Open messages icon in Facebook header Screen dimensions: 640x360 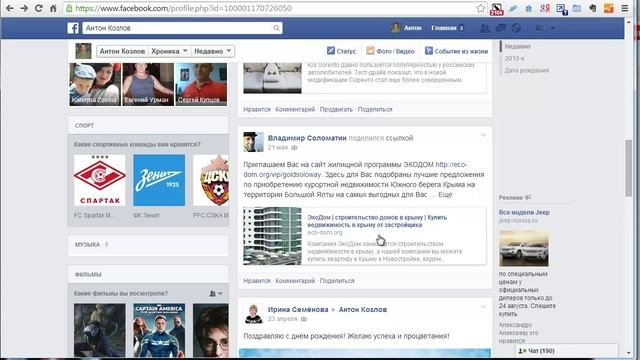click(500, 28)
